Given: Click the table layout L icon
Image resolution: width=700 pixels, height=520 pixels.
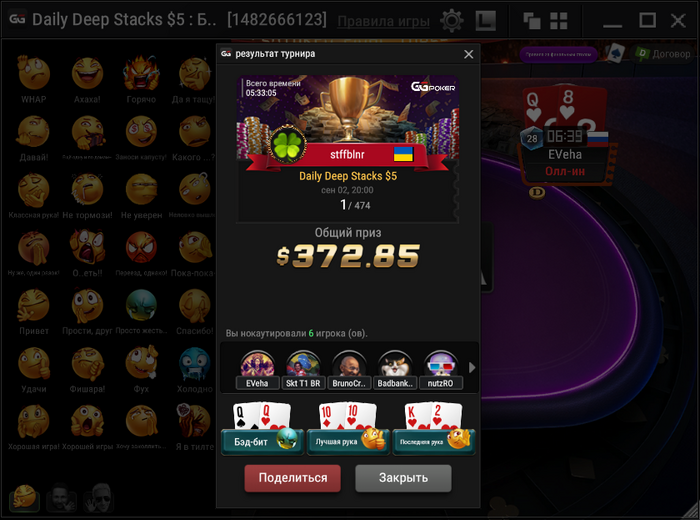Looking at the screenshot, I should (486, 21).
